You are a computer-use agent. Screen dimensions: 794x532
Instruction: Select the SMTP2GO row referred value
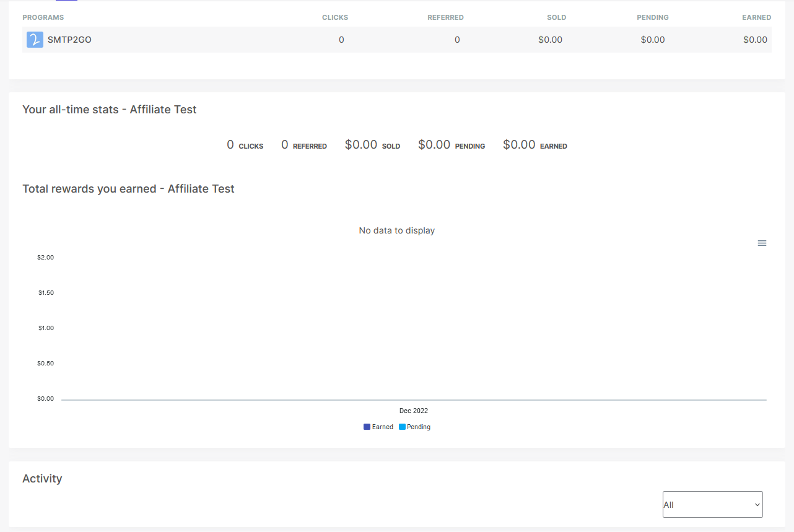click(457, 40)
